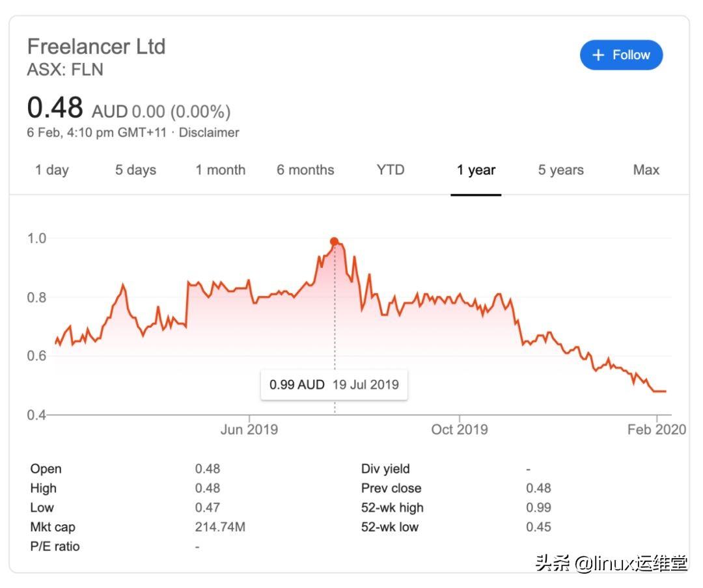This screenshot has height=588, width=703.
Task: Click the 52-wk high value
Action: click(x=538, y=507)
